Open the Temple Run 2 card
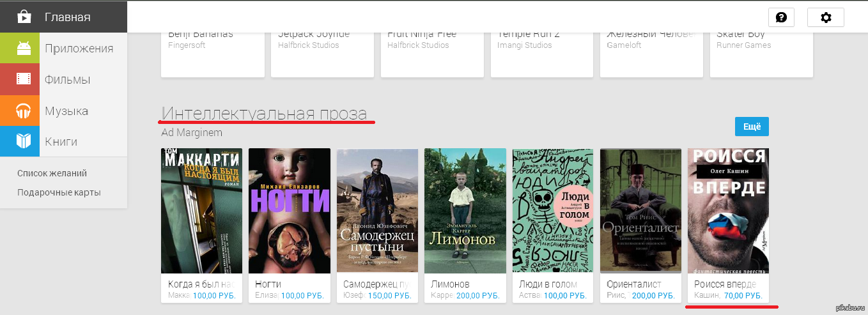 542,54
